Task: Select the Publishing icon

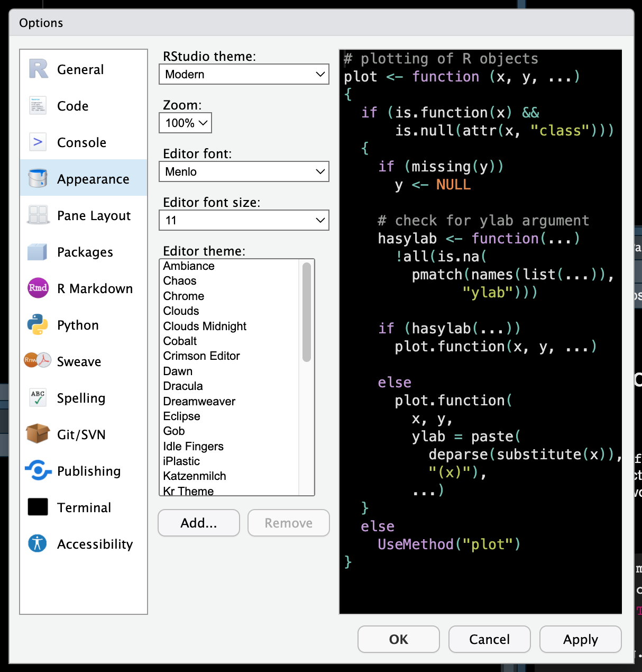Action: pos(38,470)
